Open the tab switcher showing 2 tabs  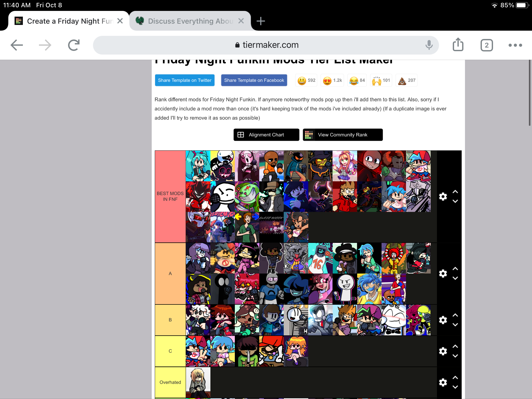tap(487, 45)
